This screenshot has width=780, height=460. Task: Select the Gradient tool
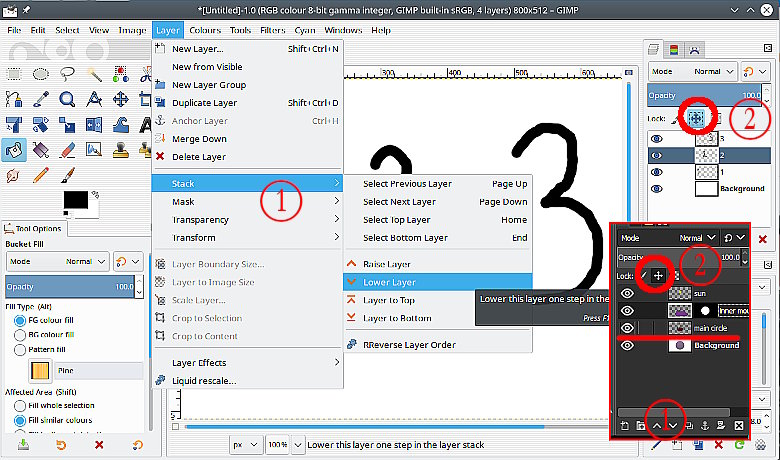coord(40,150)
